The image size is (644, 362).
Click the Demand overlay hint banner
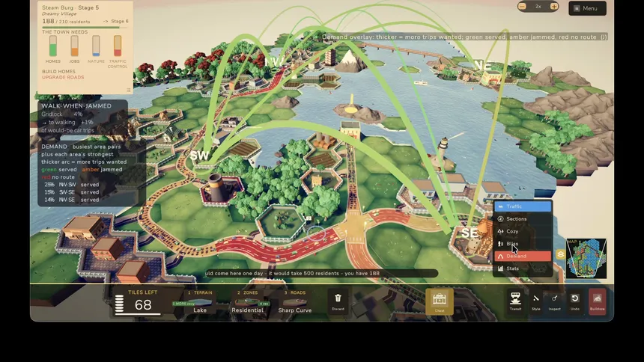pos(464,37)
